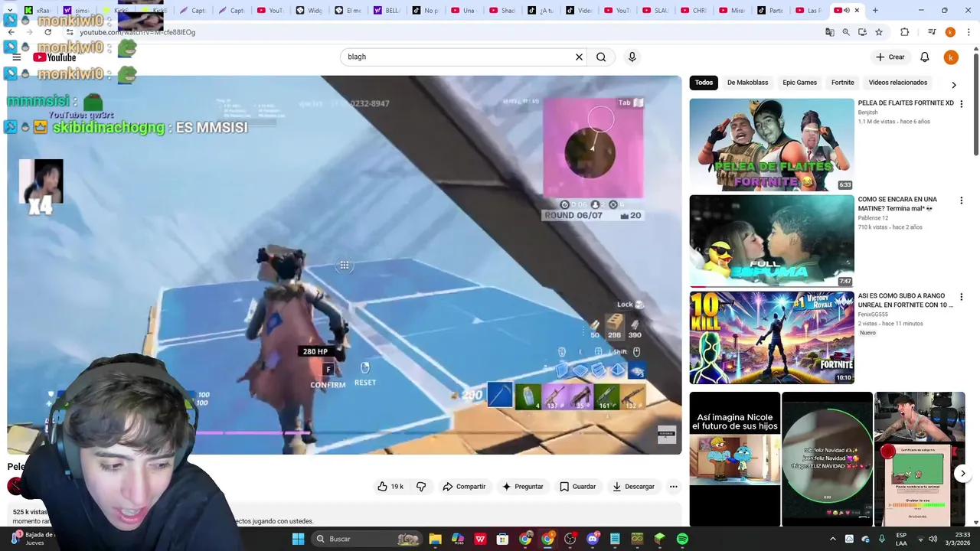This screenshot has height=551, width=980.
Task: Click the translate page icon
Action: pyautogui.click(x=829, y=32)
